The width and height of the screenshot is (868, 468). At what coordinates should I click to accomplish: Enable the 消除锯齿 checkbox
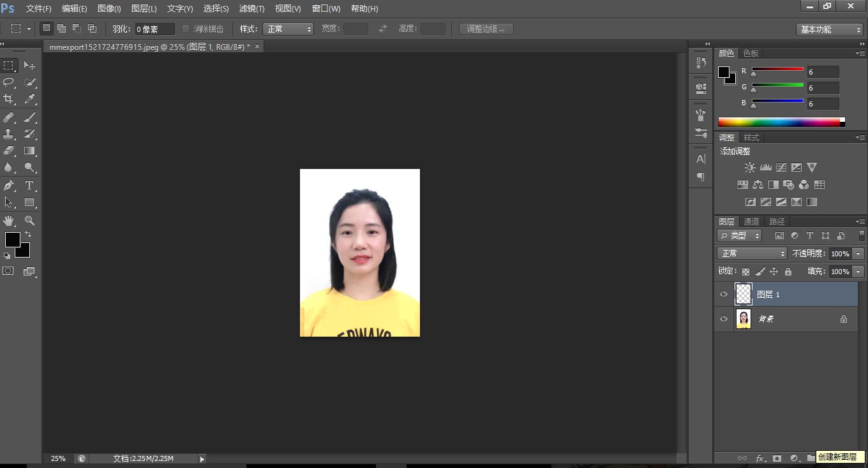[x=185, y=28]
